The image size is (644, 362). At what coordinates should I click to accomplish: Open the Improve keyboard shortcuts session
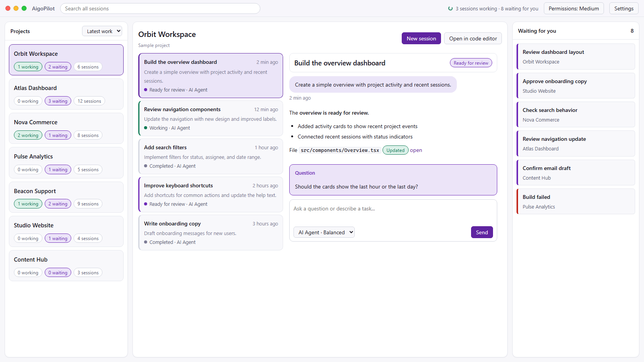point(211,194)
